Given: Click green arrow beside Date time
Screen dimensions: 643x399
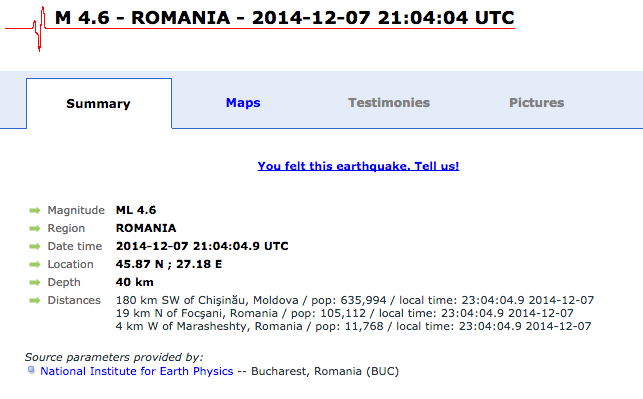Looking at the screenshot, I should [35, 246].
